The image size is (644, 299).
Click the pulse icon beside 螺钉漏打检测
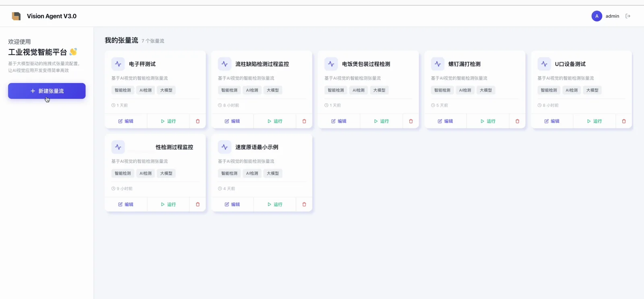pos(438,64)
